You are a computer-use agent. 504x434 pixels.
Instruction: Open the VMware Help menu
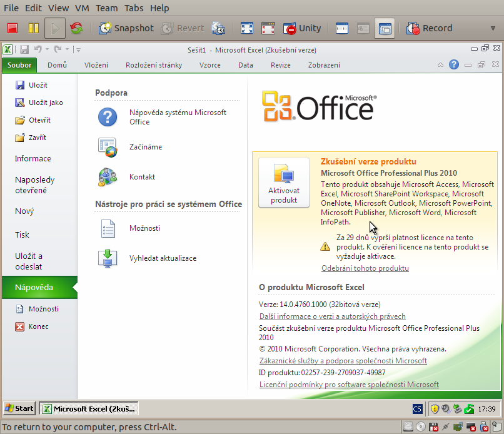click(159, 8)
